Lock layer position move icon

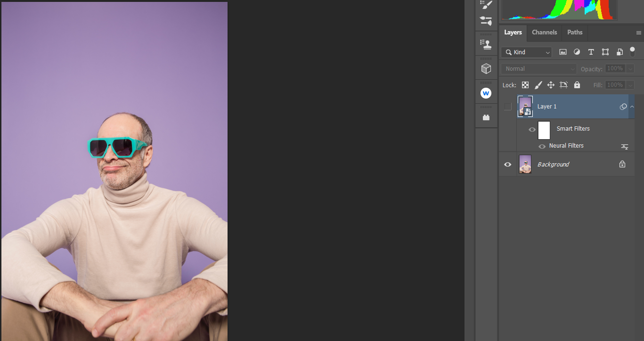[551, 85]
